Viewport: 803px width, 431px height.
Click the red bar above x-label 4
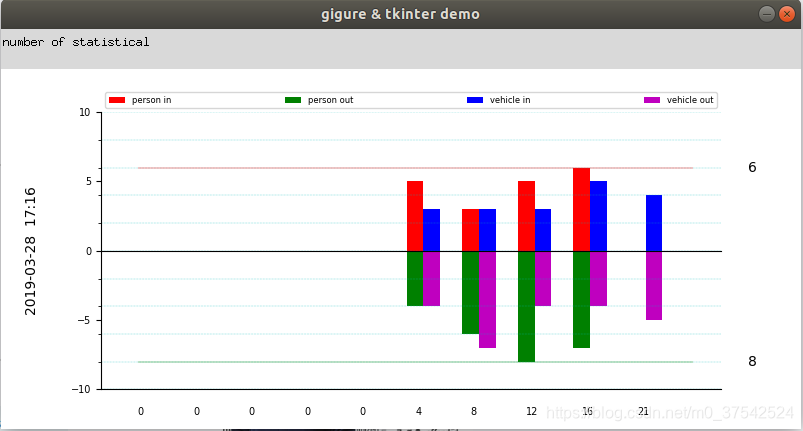[415, 216]
